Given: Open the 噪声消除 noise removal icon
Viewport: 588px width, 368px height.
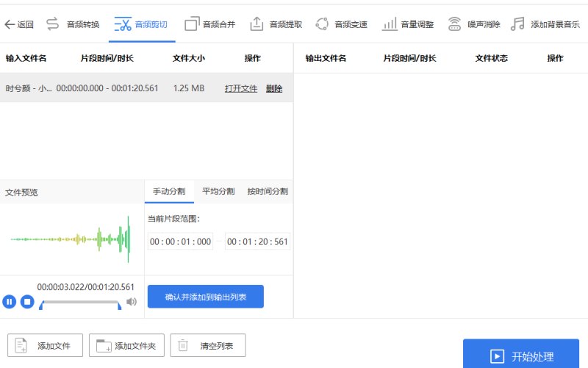Looking at the screenshot, I should [x=454, y=24].
